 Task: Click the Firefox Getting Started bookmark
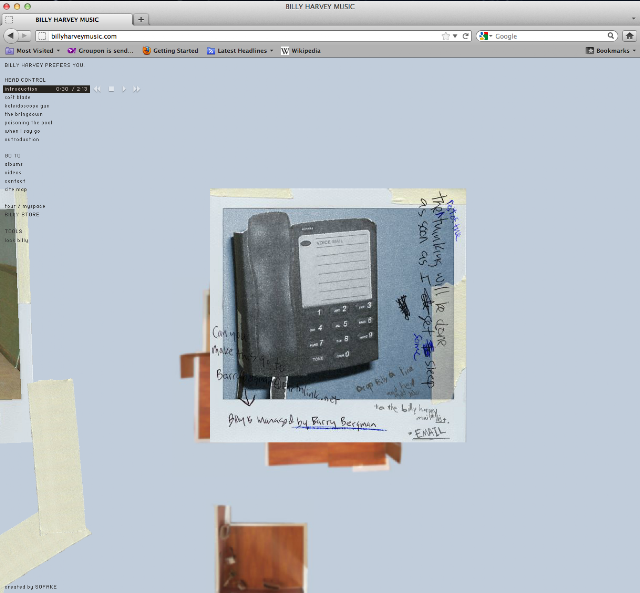170,51
